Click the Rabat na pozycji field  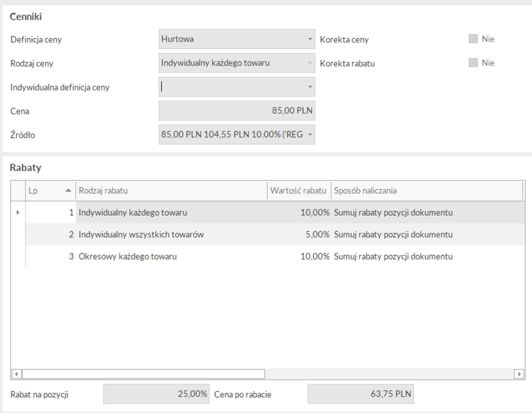[156, 395]
